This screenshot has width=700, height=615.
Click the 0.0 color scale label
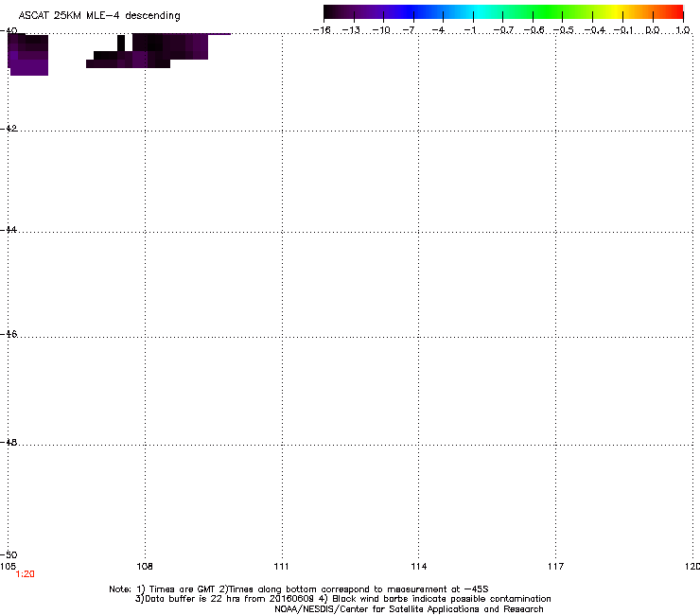click(x=653, y=30)
